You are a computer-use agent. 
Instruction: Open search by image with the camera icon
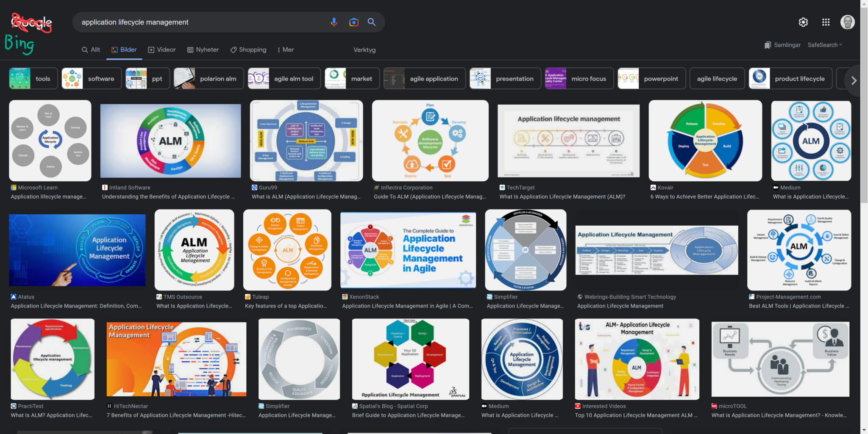click(353, 22)
